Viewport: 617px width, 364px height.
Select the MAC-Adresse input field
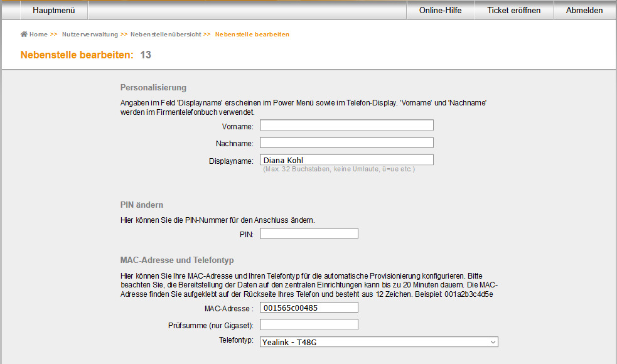[309, 308]
